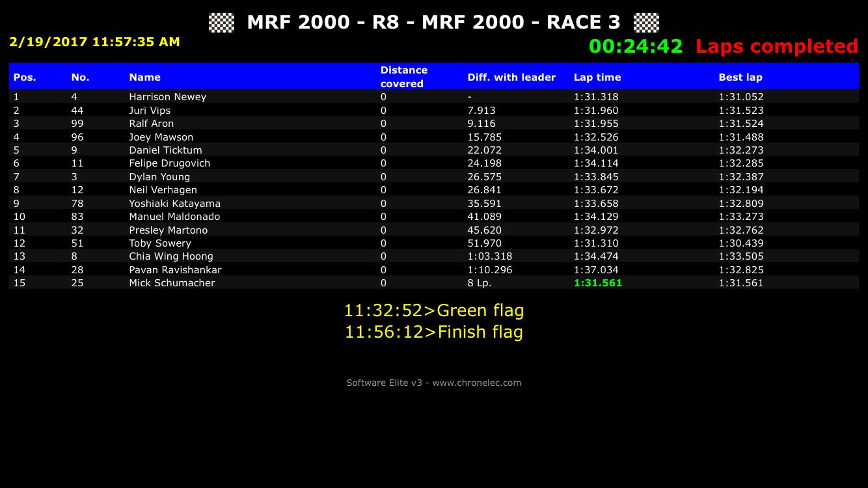Click lap time 1:31.318 of the leader
The image size is (868, 488).
pyautogui.click(x=596, y=97)
